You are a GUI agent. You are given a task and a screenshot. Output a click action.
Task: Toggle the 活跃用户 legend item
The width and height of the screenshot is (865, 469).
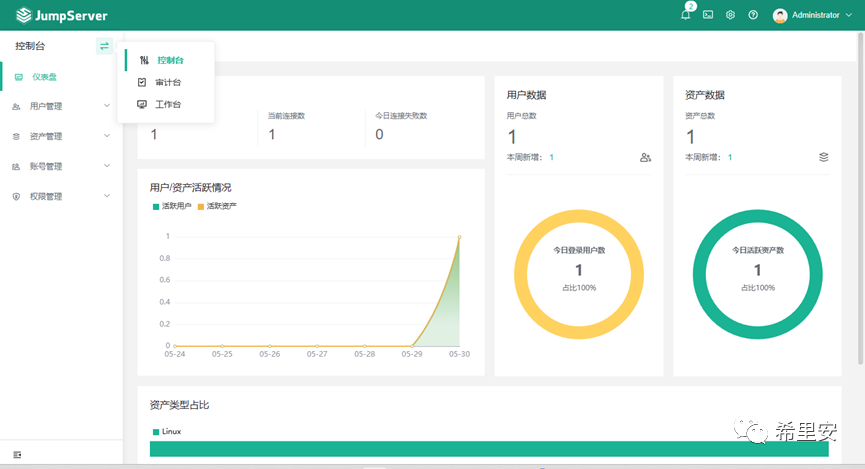coord(172,206)
